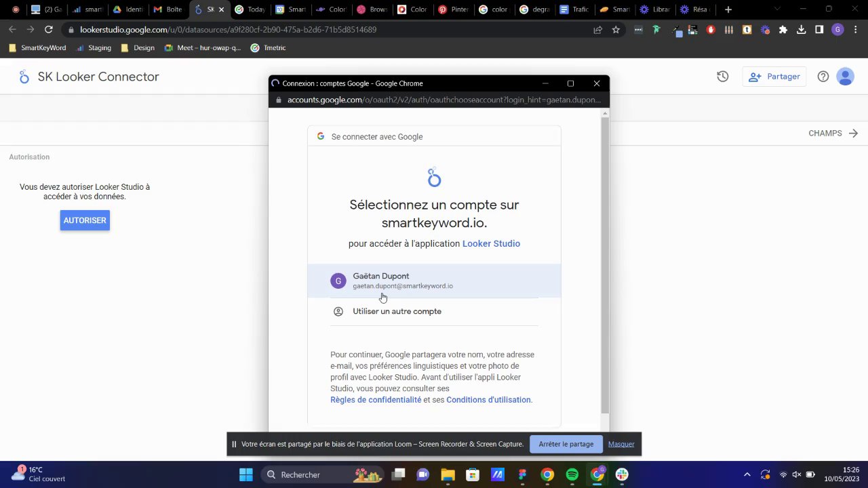Switch to the Pinterest tab
The height and width of the screenshot is (488, 868).
point(453,9)
